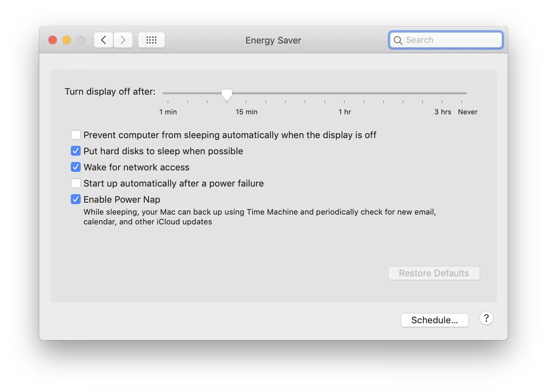Enable Start up automatically after power failure
This screenshot has height=392, width=547.
coord(76,183)
